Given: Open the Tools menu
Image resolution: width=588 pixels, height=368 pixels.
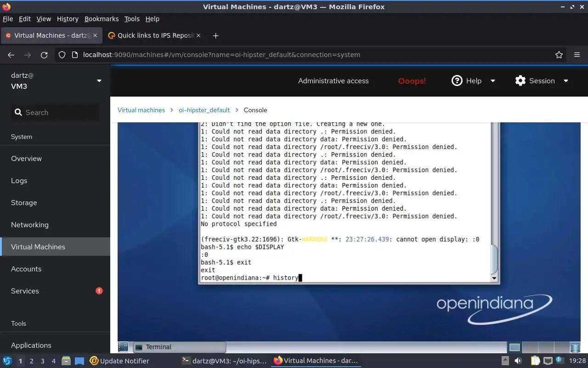Looking at the screenshot, I should (132, 19).
